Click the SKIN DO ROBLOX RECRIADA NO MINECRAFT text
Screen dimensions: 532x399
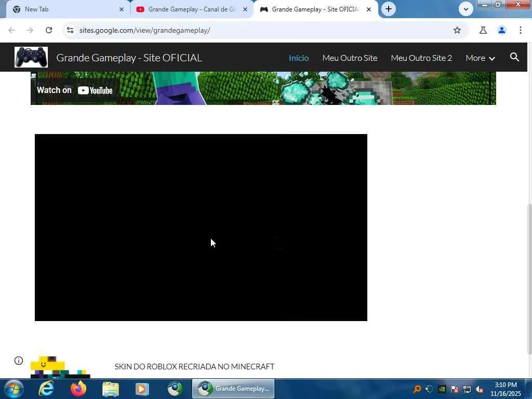coord(194,366)
